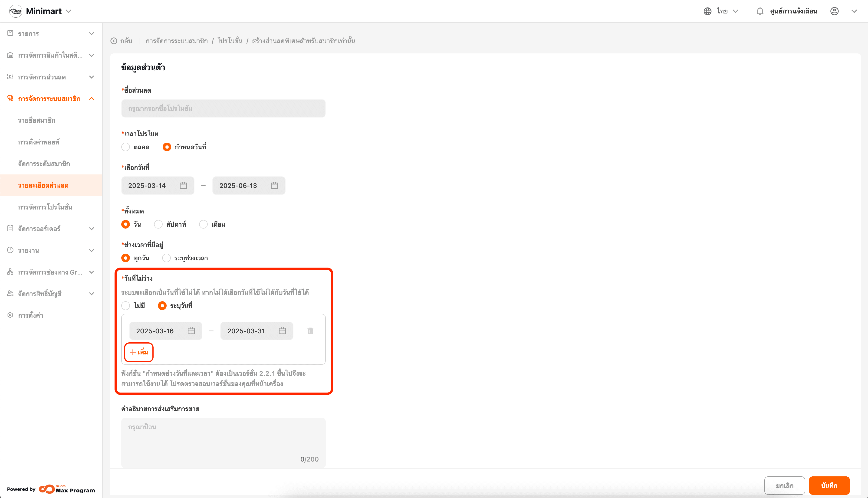Viewport: 868px width, 498px height.
Task: Delete the unavailable date range trash icon
Action: pyautogui.click(x=310, y=331)
